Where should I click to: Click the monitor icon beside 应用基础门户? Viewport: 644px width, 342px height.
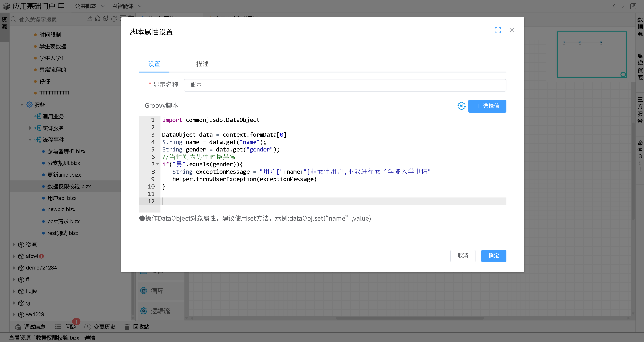[x=61, y=6]
